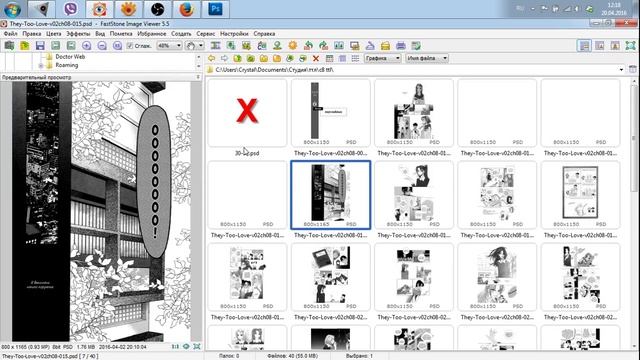This screenshot has width=640, height=360.
Task: Click the blue-bordered selected thumbnail
Action: [x=330, y=195]
